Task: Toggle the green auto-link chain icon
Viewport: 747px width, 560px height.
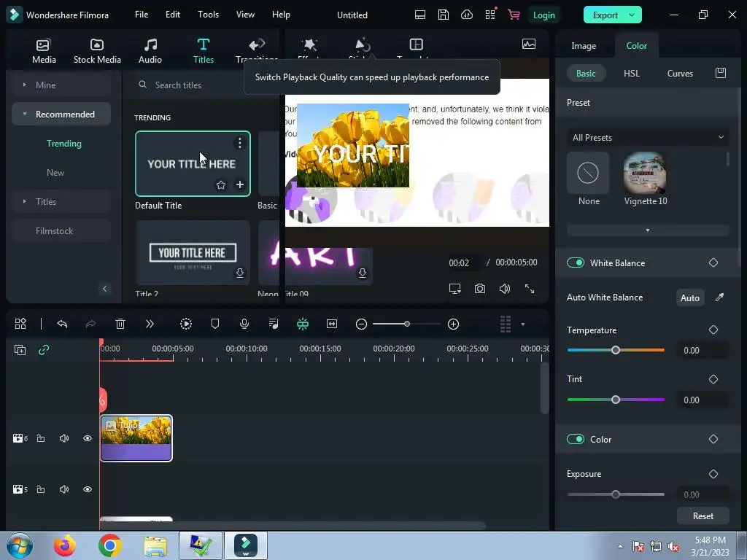Action: pyautogui.click(x=44, y=350)
